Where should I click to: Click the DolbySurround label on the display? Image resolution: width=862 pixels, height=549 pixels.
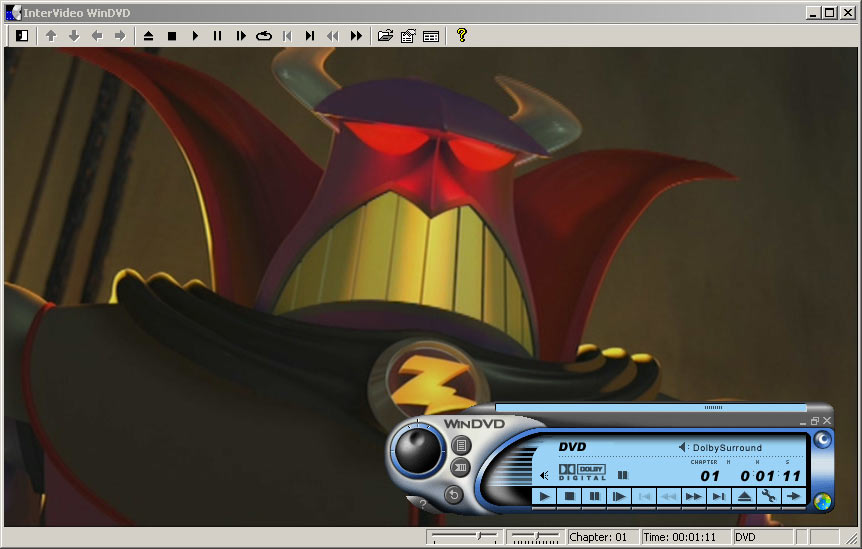pyautogui.click(x=727, y=448)
